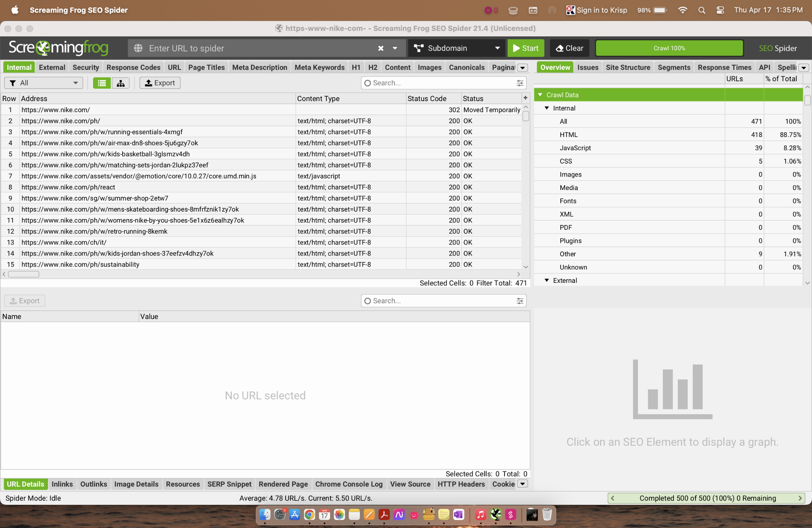
Task: Open the All filter dropdown
Action: tap(44, 83)
